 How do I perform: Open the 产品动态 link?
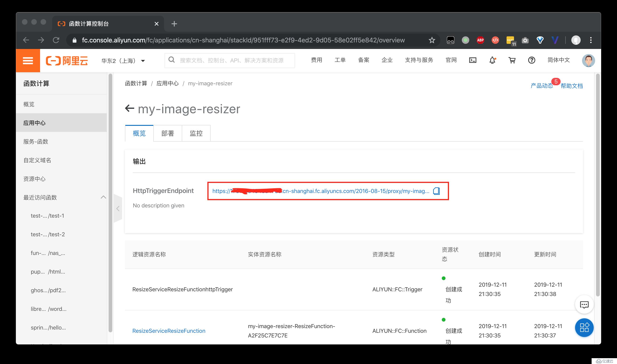coord(542,86)
